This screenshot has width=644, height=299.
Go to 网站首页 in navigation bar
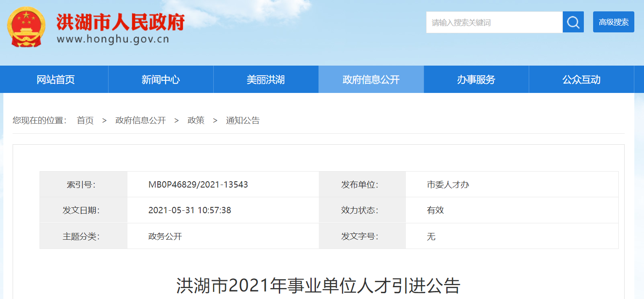coord(56,79)
